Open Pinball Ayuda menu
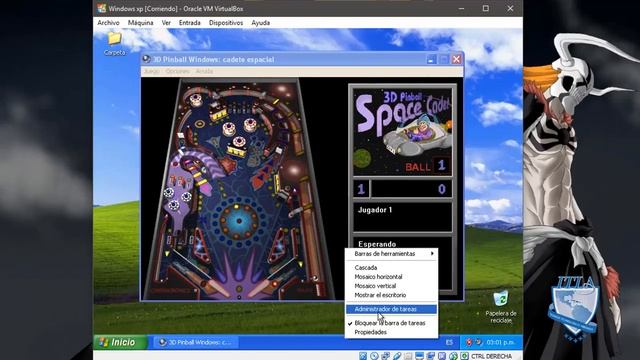Image resolution: width=640 pixels, height=360 pixels. point(204,71)
